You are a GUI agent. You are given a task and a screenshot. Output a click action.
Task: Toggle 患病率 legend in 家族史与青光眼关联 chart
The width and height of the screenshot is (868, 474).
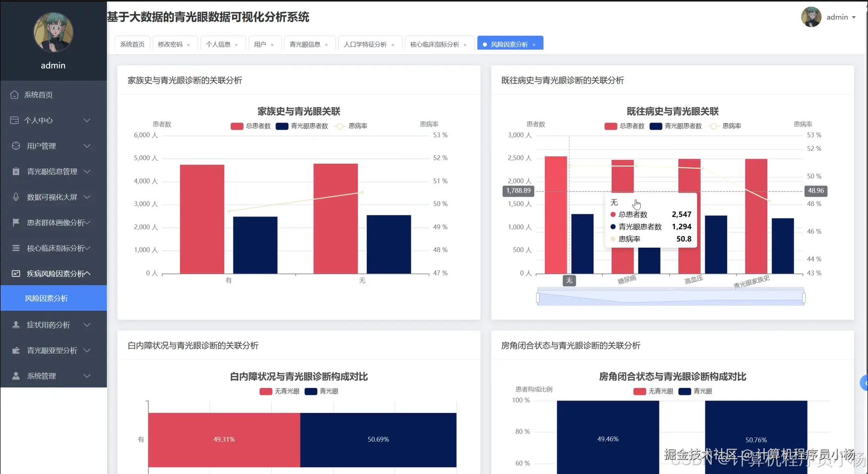351,126
